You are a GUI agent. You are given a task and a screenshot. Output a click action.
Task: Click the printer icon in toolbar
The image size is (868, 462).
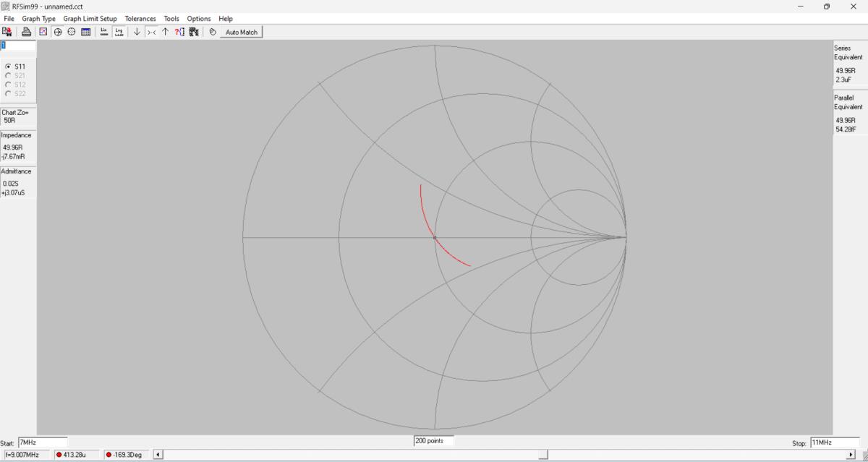[x=27, y=32]
